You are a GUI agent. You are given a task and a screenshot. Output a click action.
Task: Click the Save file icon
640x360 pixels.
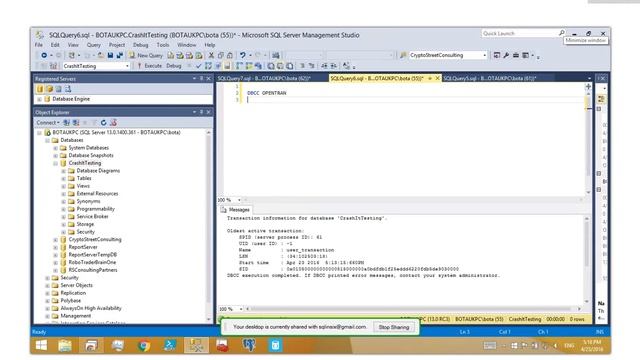[x=110, y=55]
